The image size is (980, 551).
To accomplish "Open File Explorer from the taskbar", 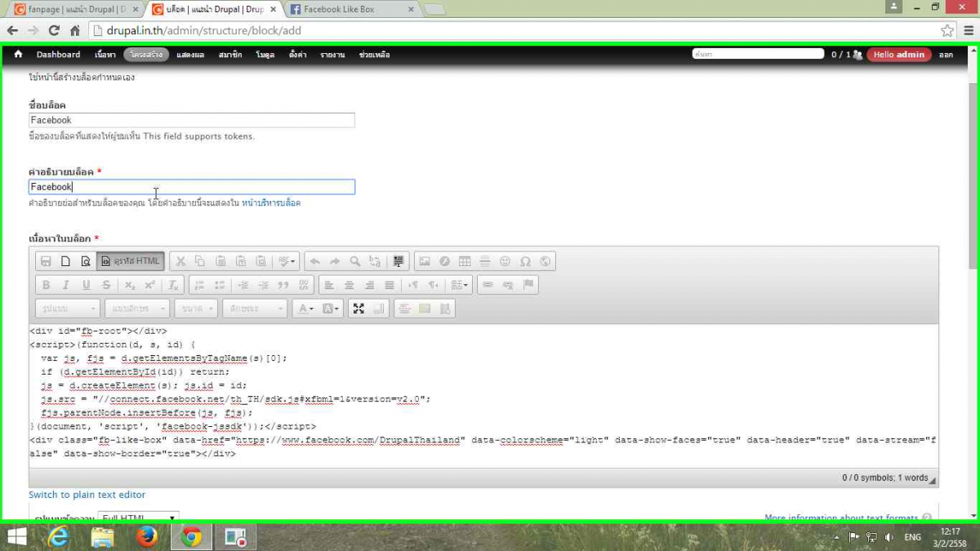I will click(x=102, y=537).
